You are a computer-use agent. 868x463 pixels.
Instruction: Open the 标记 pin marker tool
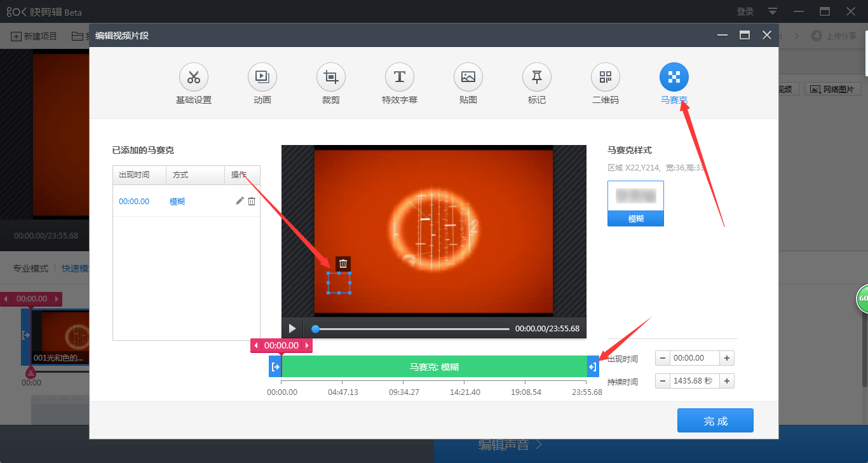tap(537, 78)
